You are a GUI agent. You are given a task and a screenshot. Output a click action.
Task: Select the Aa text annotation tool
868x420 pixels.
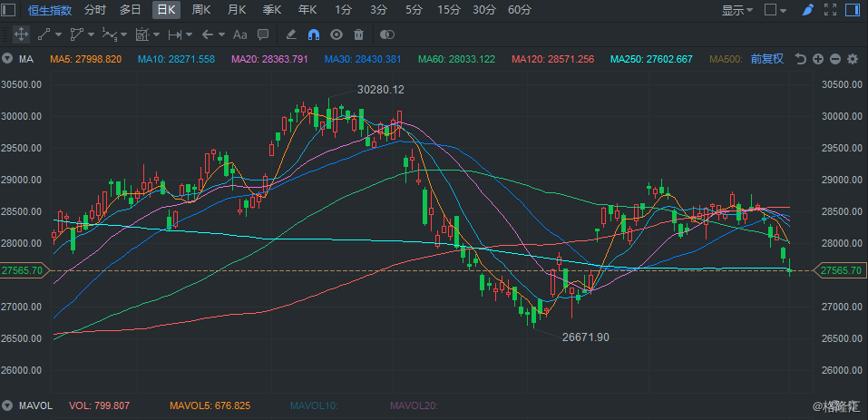(x=239, y=34)
